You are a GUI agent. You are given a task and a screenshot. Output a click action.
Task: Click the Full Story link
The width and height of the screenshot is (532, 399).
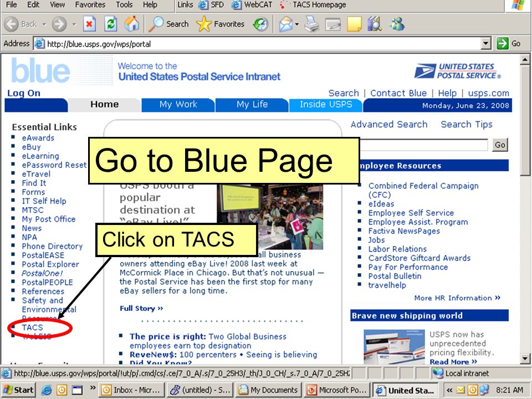141,309
